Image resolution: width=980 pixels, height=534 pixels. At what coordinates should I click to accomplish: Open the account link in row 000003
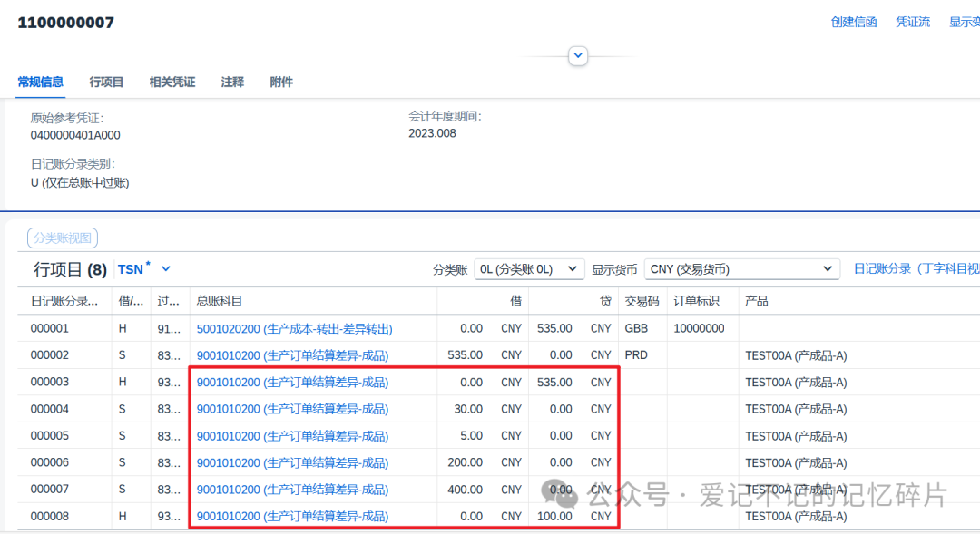(x=292, y=383)
